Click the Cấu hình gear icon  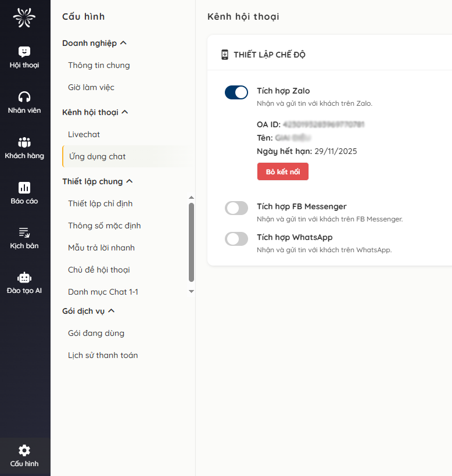click(x=24, y=450)
